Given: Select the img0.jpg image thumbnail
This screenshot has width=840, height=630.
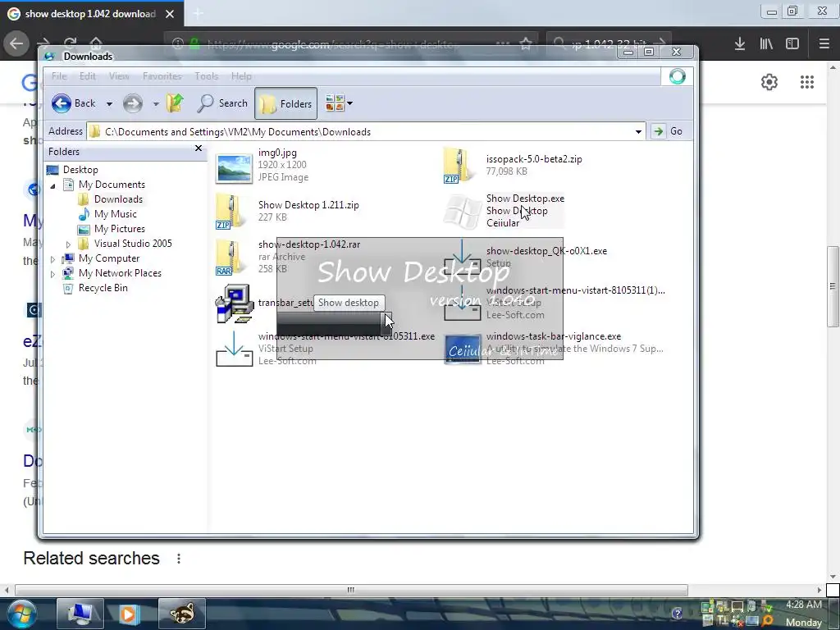Looking at the screenshot, I should pyautogui.click(x=234, y=167).
